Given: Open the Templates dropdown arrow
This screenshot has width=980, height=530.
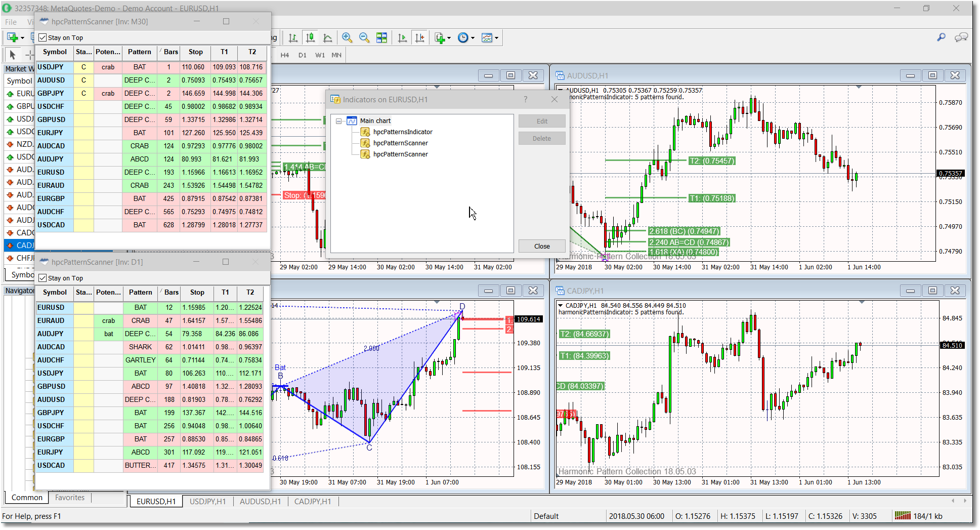Looking at the screenshot, I should [496, 38].
